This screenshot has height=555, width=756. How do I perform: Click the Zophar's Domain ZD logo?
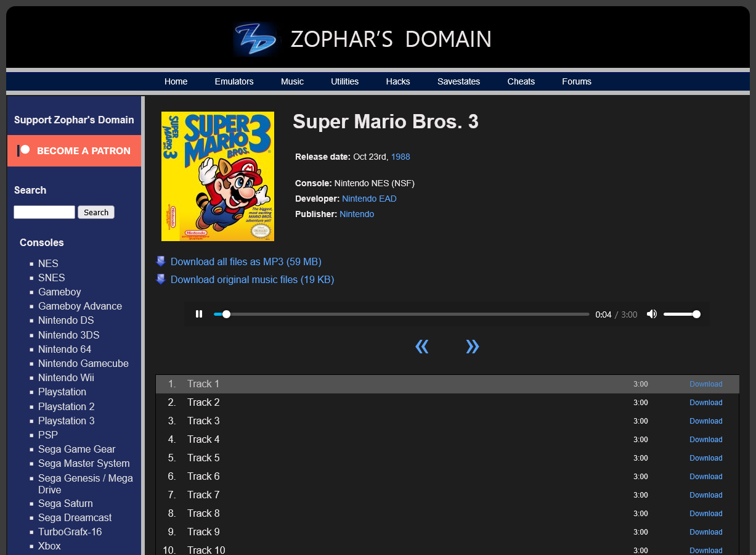[x=254, y=39]
